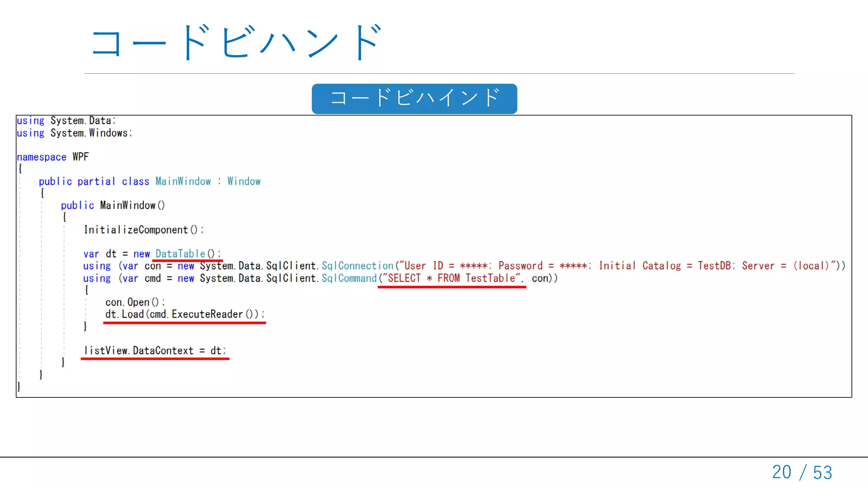Click the blue コードビハインド label box
This screenshot has height=488, width=868.
[414, 99]
